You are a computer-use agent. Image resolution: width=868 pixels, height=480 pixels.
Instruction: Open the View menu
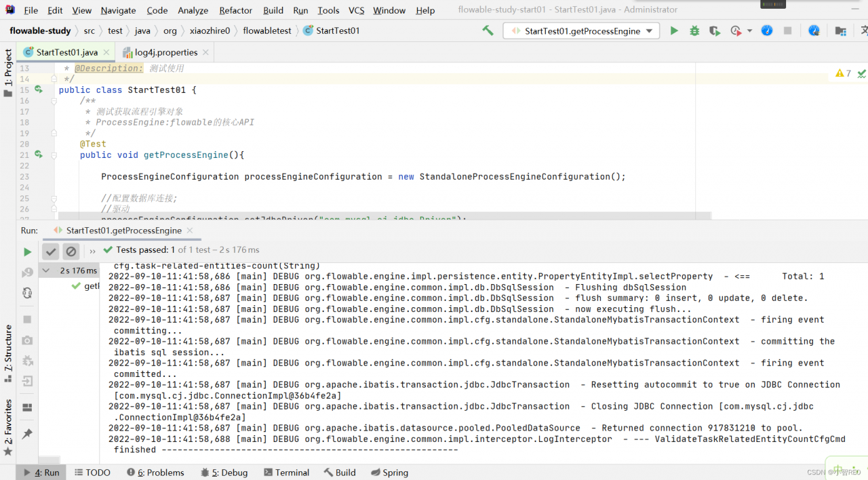point(81,10)
